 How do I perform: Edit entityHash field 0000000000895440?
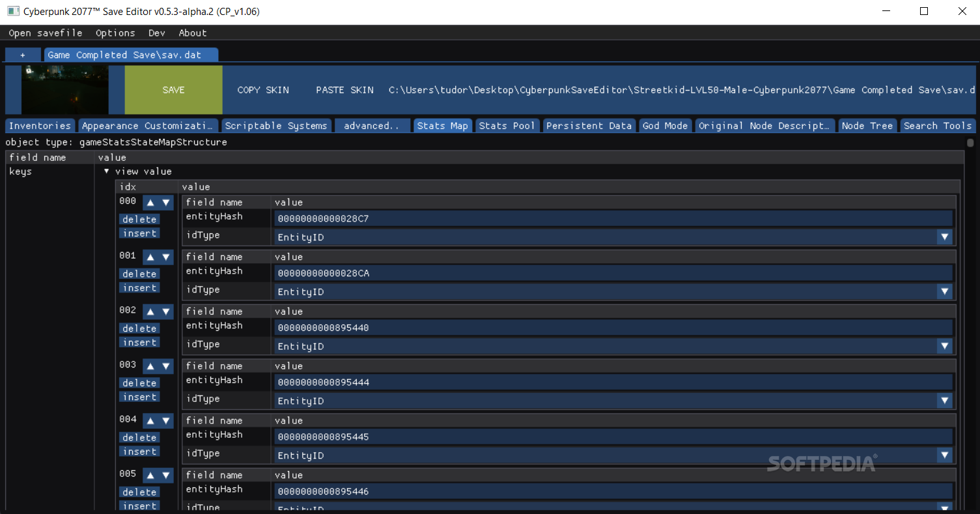pos(613,328)
